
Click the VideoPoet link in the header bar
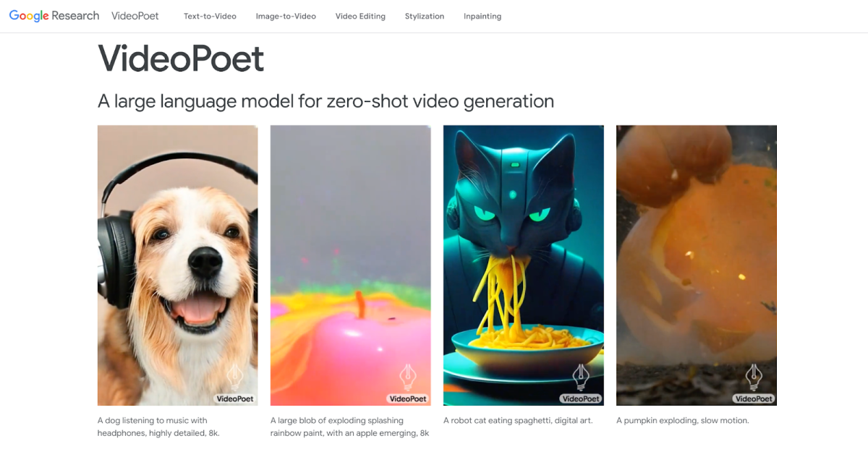[135, 16]
